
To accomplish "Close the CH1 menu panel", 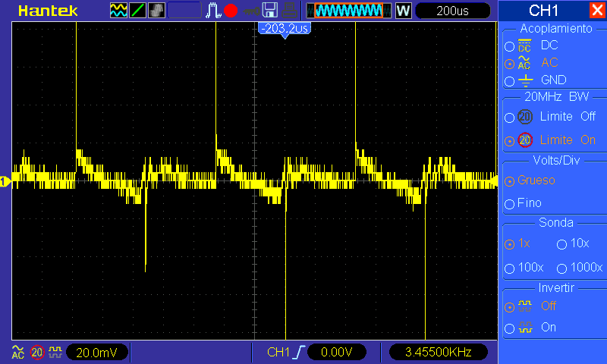I will tap(596, 10).
